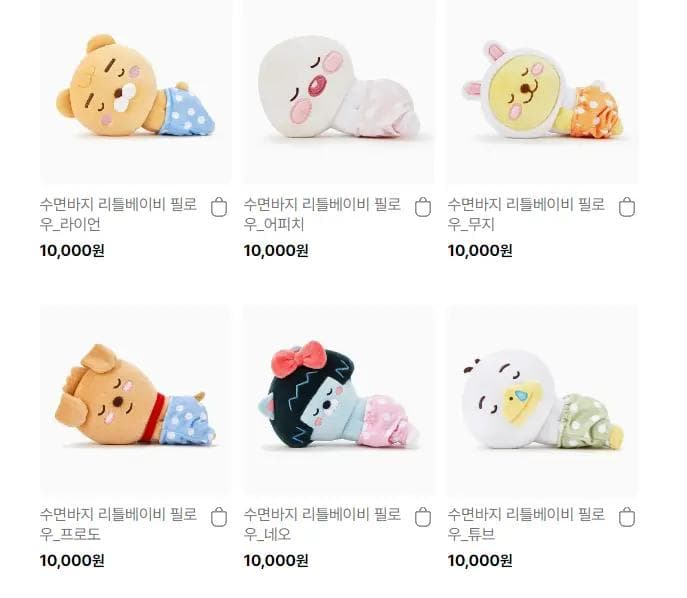
Task: Open the Muzi bunny plush image
Action: click(x=543, y=90)
